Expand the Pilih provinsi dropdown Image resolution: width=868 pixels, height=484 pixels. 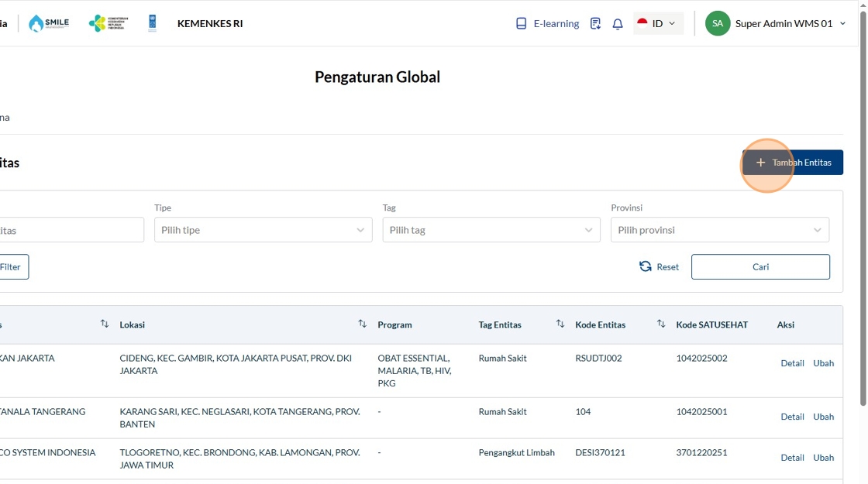coord(719,230)
